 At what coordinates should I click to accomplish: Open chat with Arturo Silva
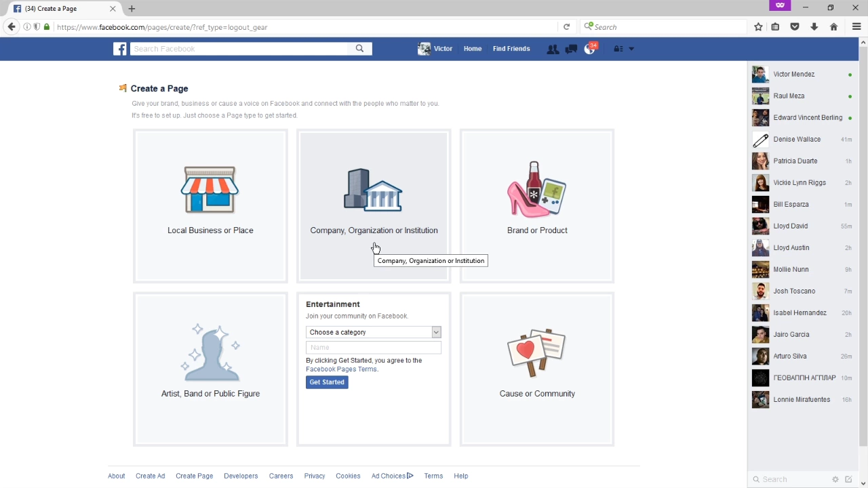point(803,357)
